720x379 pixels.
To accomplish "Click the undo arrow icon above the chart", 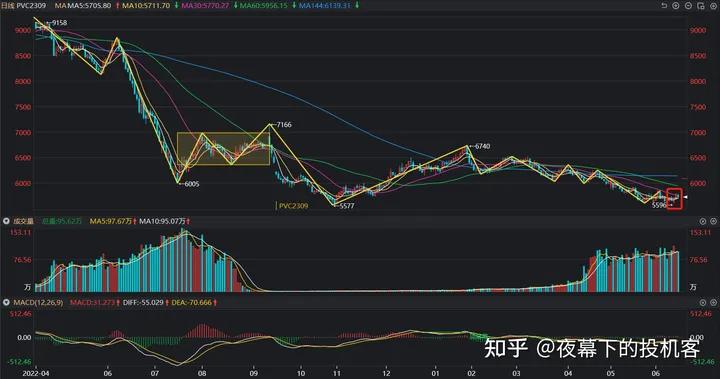I will coord(664,6).
